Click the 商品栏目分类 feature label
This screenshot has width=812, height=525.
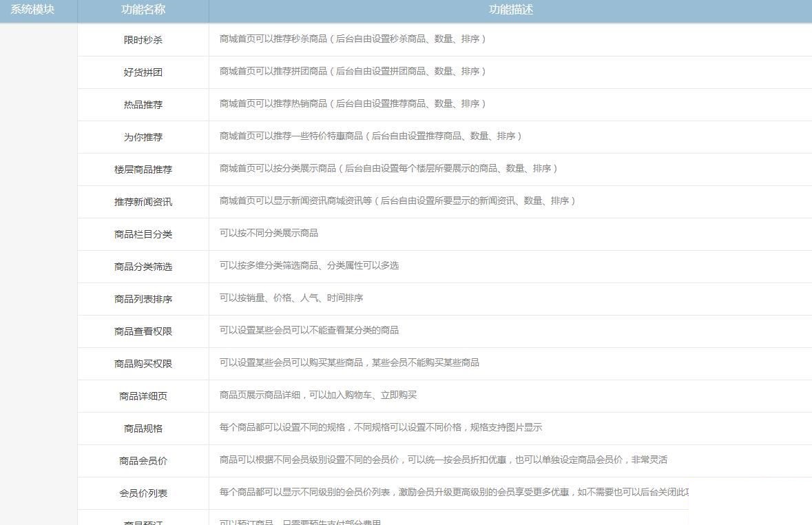144,234
